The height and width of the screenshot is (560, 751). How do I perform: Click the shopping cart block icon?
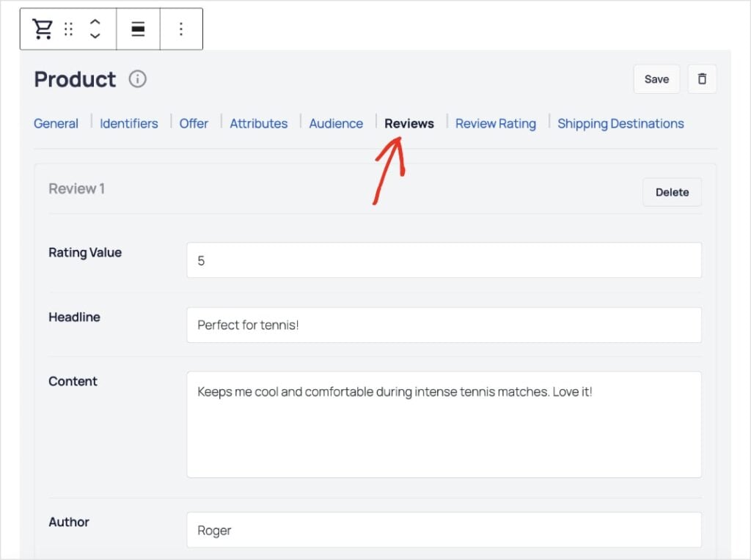(x=42, y=29)
